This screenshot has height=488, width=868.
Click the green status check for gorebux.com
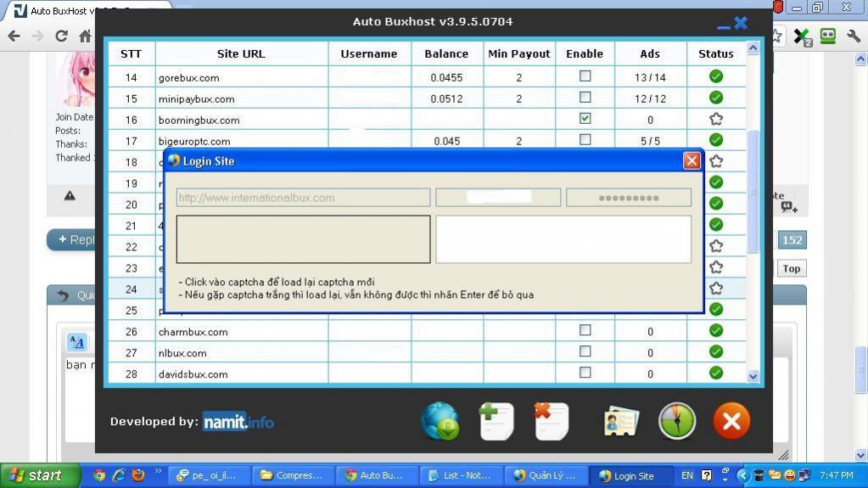click(716, 76)
